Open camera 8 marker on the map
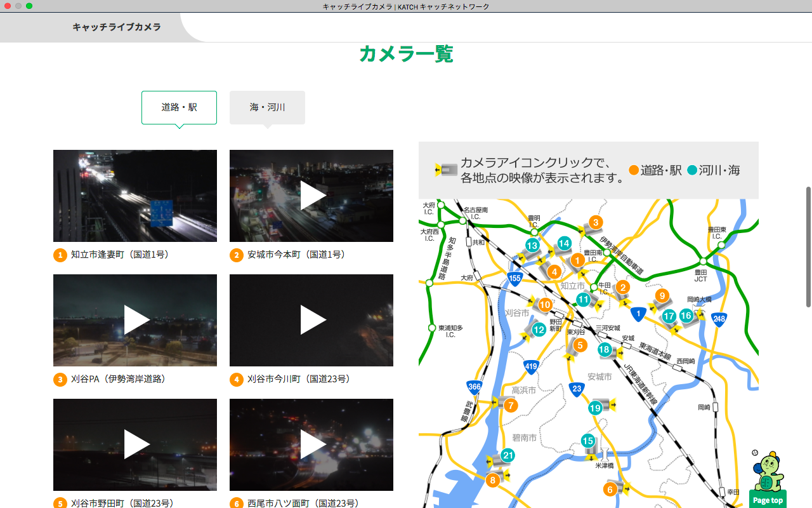The image size is (812, 508). 493,480
